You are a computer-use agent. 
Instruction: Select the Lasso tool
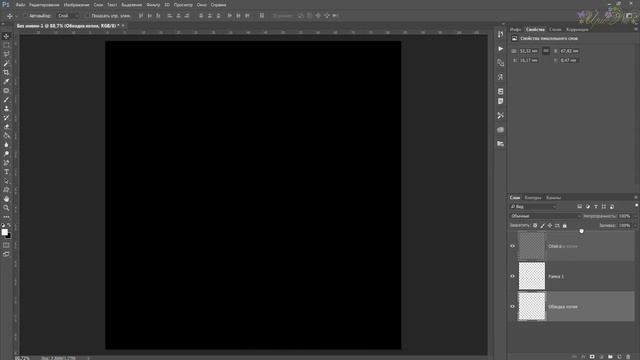6,54
